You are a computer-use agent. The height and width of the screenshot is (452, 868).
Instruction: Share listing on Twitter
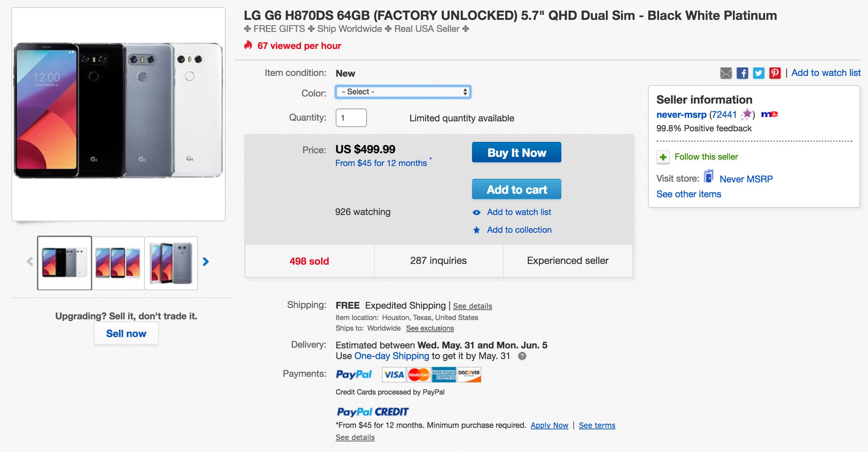point(759,73)
